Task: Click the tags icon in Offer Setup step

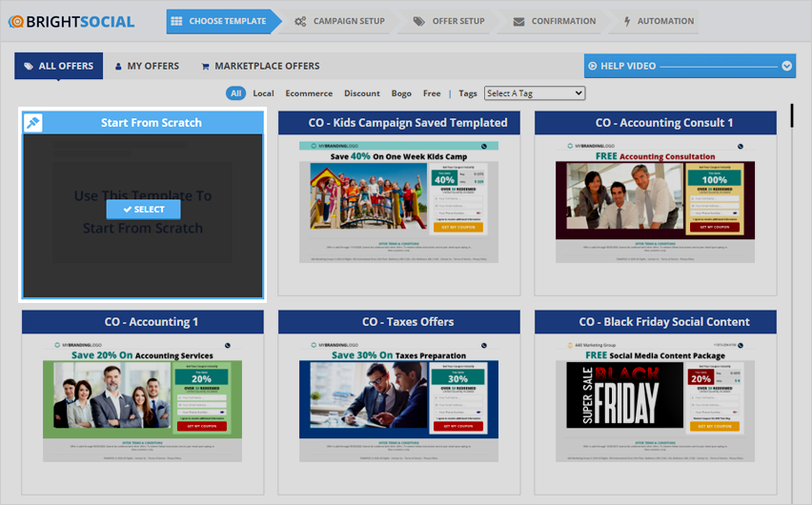Action: (x=419, y=21)
